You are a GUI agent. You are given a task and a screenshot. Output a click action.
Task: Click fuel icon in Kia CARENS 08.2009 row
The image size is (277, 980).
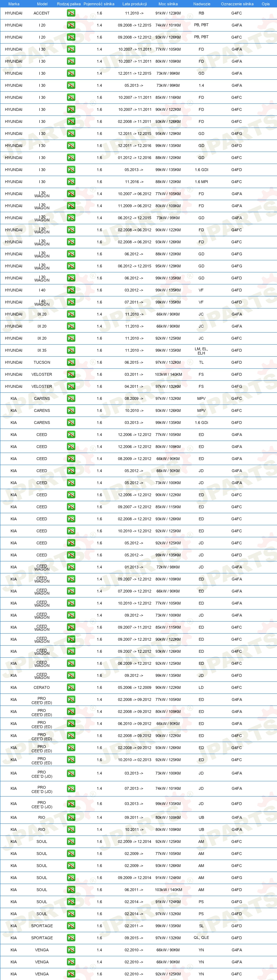pyautogui.click(x=71, y=398)
